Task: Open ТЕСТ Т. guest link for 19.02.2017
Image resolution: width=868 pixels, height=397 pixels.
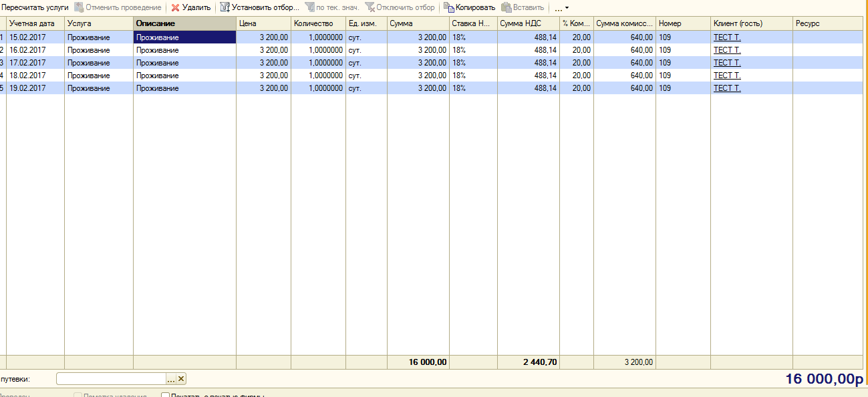Action: (727, 88)
